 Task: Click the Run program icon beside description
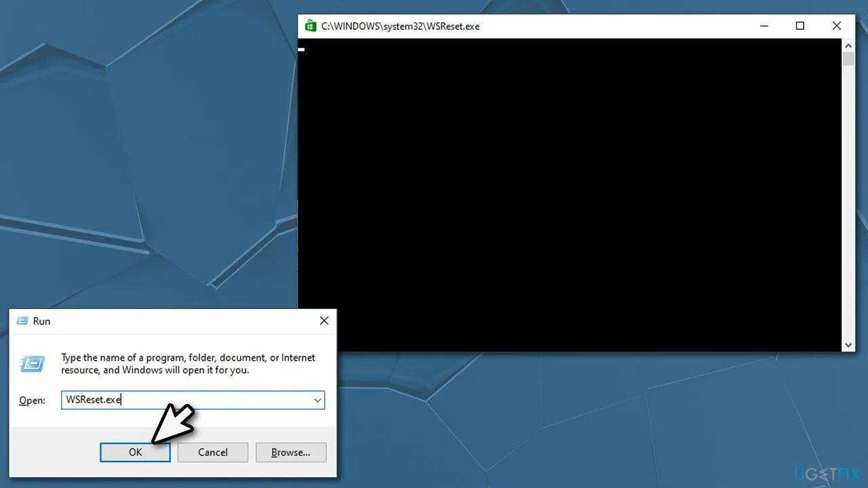click(33, 364)
